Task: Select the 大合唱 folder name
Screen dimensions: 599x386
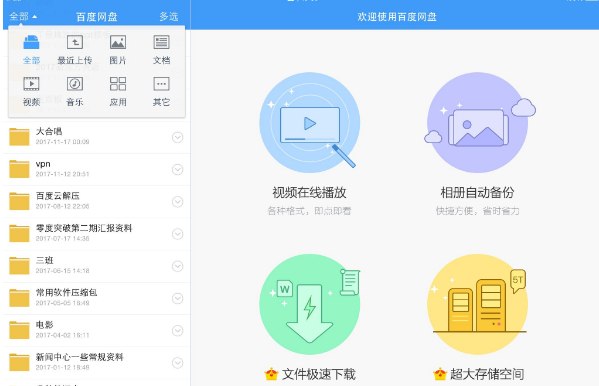Action: 49,131
